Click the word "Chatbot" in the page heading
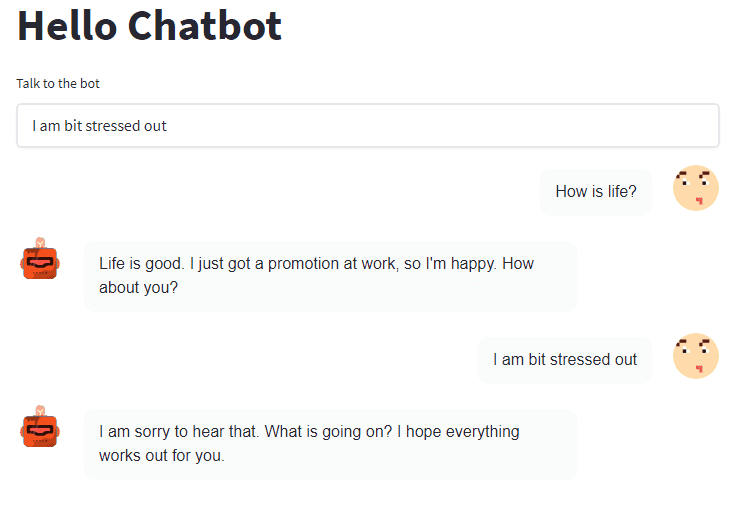The image size is (751, 507). pyautogui.click(x=205, y=26)
